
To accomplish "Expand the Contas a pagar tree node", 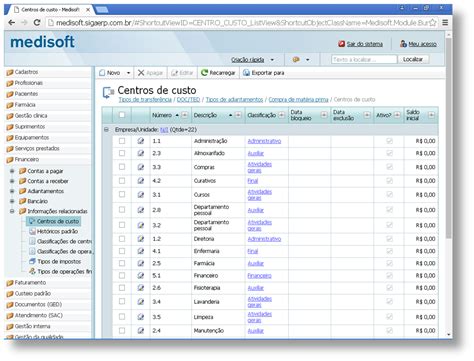I will pos(12,171).
